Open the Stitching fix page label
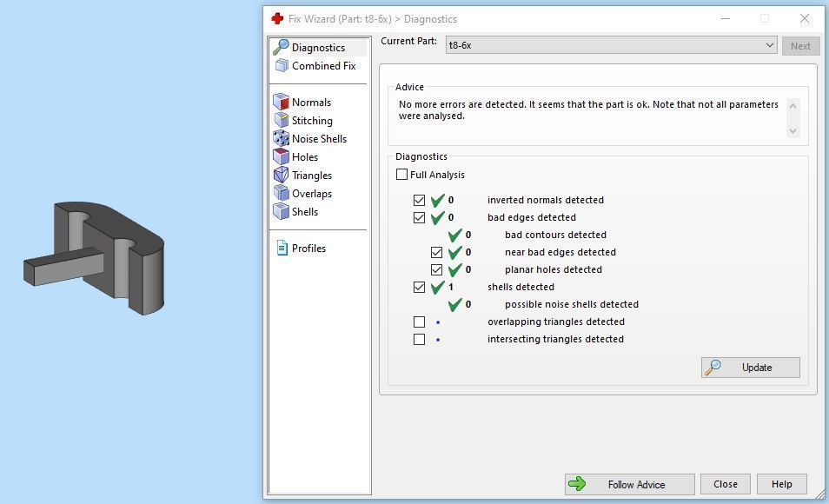 pyautogui.click(x=312, y=121)
